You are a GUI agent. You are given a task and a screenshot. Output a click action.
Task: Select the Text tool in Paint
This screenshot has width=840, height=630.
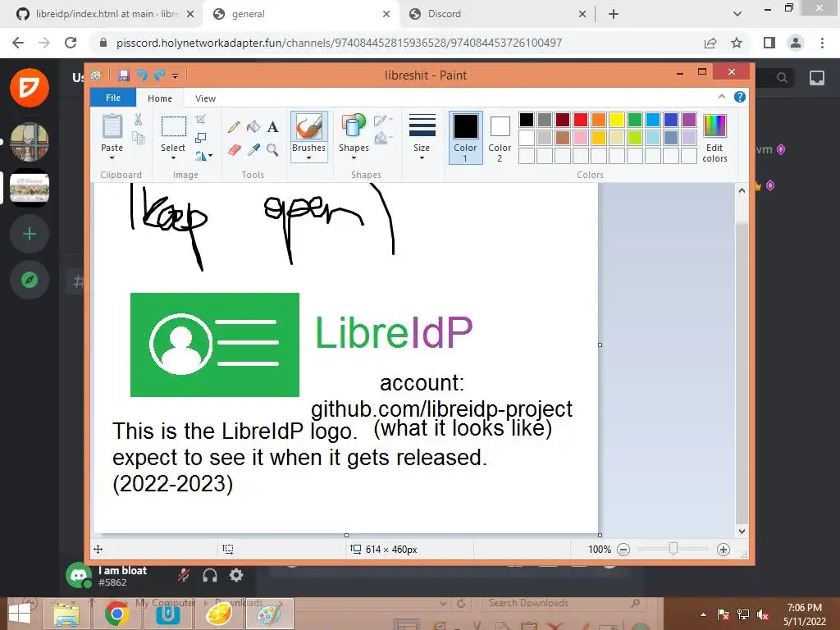(272, 127)
